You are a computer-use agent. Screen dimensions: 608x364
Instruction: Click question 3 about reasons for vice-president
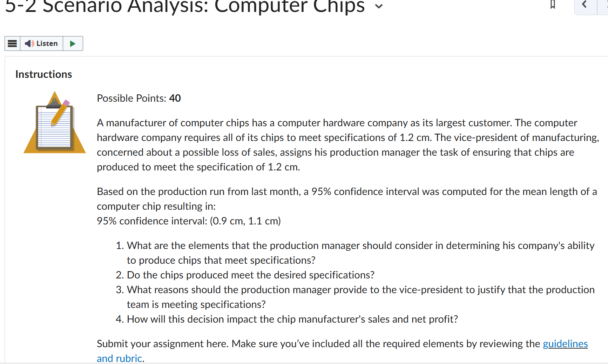pos(355,297)
